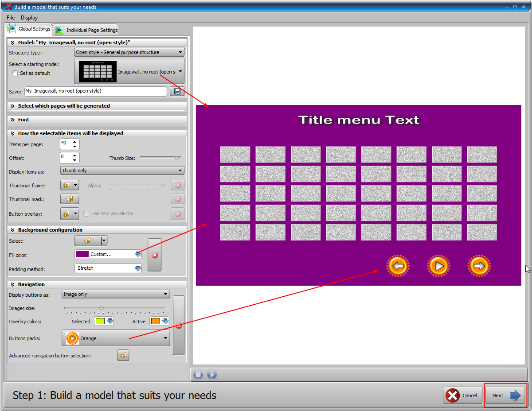
Task: Reset navigation with red X side button
Action: 179,326
